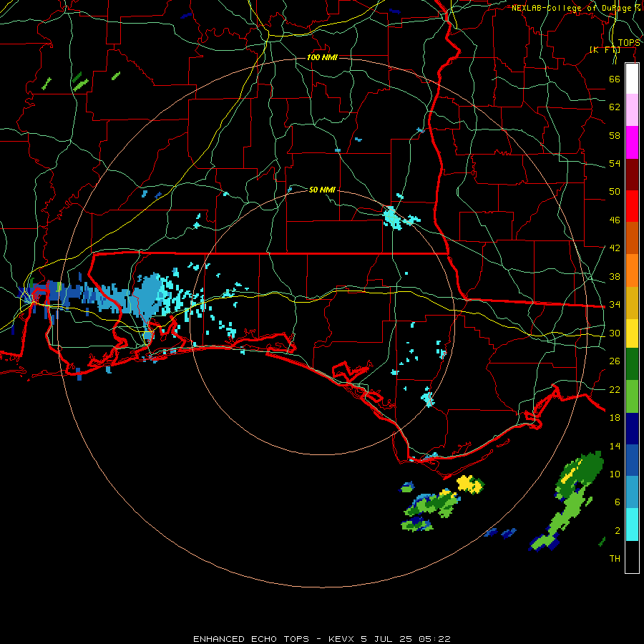The width and height of the screenshot is (644, 644).
Task: Click the 34 value on the legend
Action: (615, 305)
